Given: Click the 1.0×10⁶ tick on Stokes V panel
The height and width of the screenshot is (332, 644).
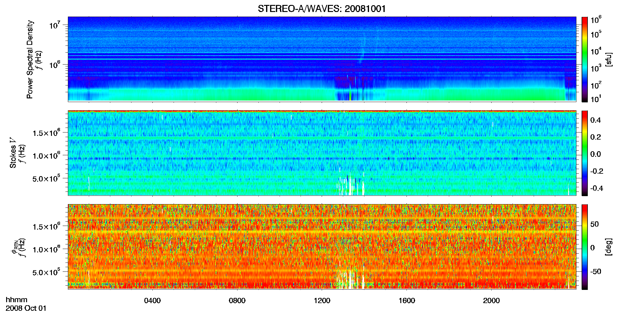Looking at the screenshot, I should [46, 156].
